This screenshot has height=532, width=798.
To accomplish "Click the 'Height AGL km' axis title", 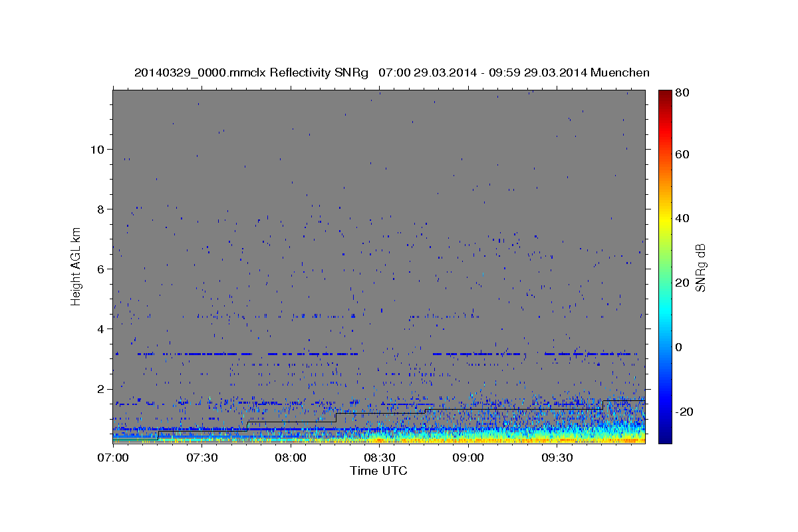I will (76, 266).
